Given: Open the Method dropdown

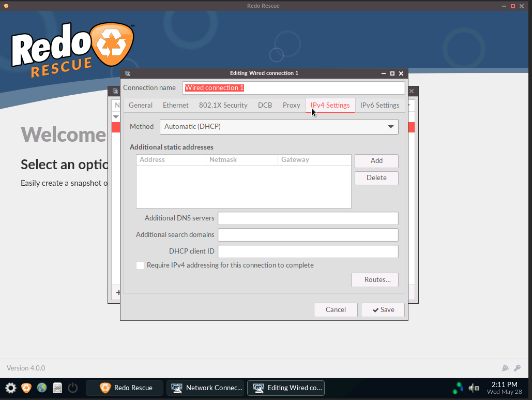Looking at the screenshot, I should 279,127.
